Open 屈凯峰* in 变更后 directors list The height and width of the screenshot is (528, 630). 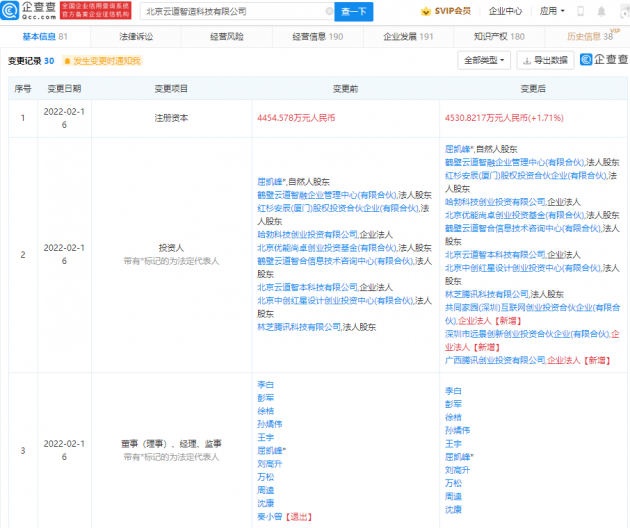pos(459,457)
